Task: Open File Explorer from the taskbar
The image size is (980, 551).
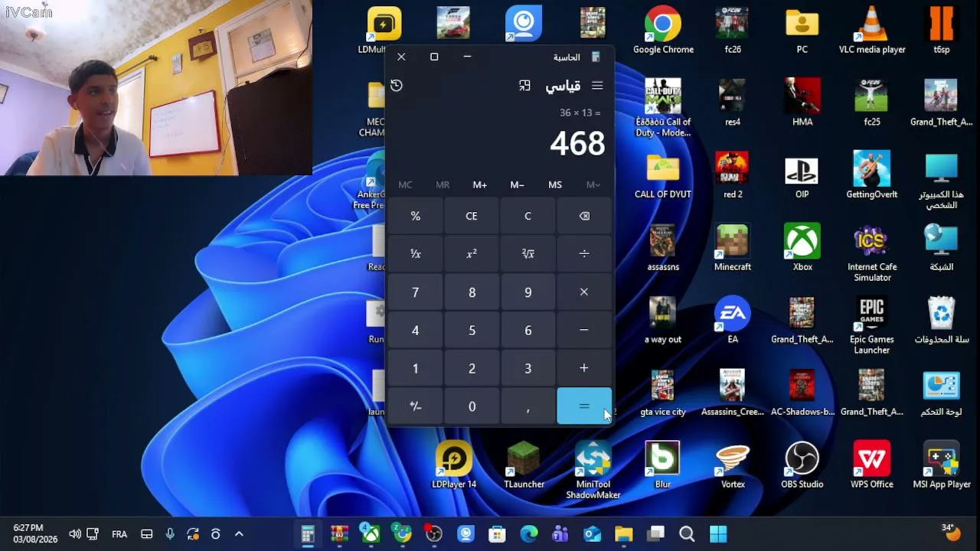Action: [x=624, y=534]
